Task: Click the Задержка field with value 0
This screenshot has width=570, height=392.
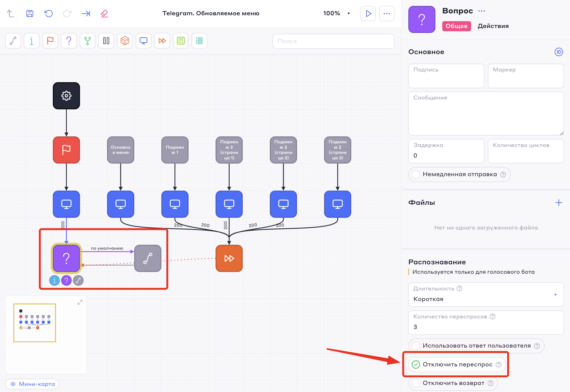Action: [x=446, y=151]
